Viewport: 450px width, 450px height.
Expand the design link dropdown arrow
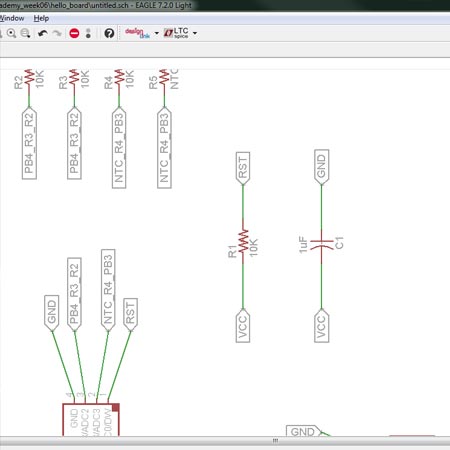[157, 33]
